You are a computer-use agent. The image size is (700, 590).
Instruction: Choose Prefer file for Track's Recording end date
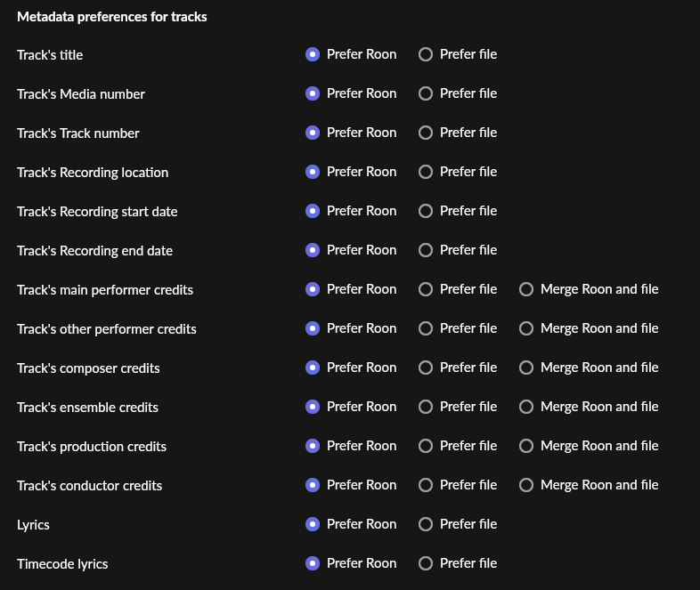tap(426, 250)
